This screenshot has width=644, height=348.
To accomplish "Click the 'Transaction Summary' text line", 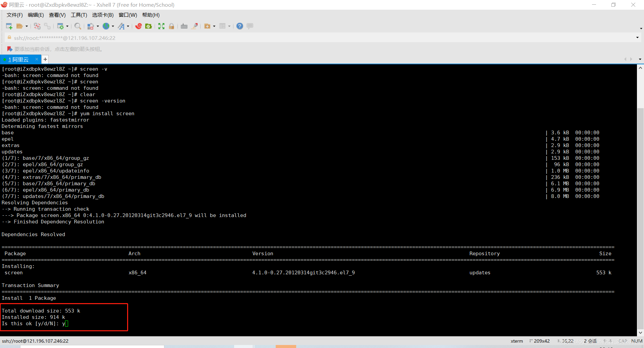I will click(30, 285).
